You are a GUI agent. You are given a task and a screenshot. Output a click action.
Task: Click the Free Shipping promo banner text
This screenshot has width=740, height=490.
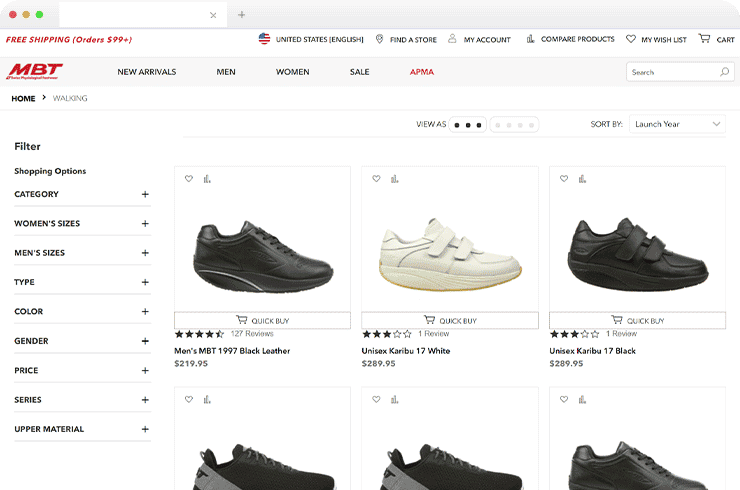(x=69, y=40)
